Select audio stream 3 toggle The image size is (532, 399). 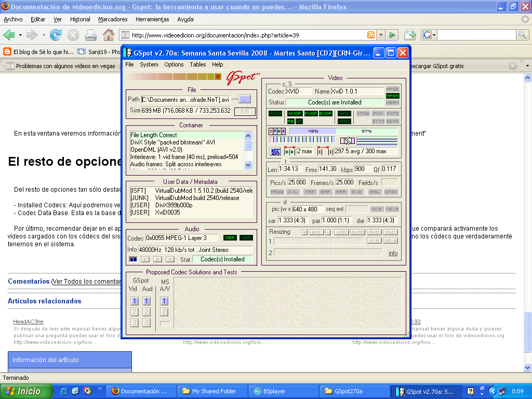157,259
